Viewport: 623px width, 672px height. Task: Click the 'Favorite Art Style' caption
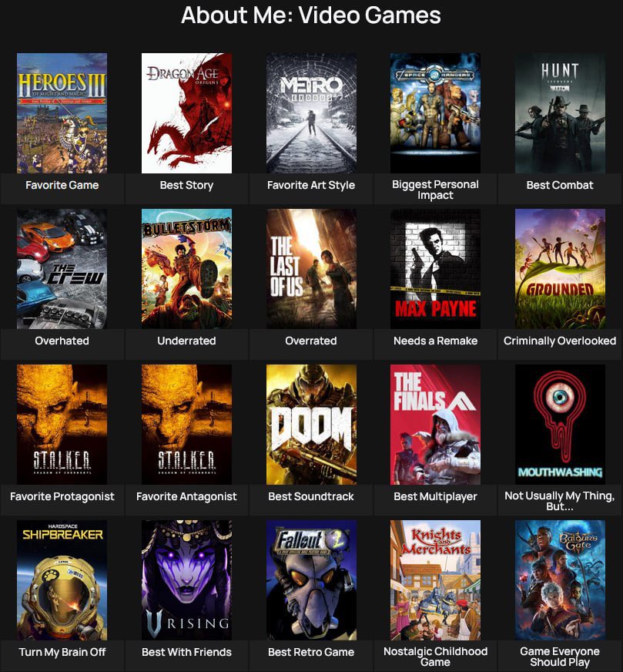click(x=311, y=185)
